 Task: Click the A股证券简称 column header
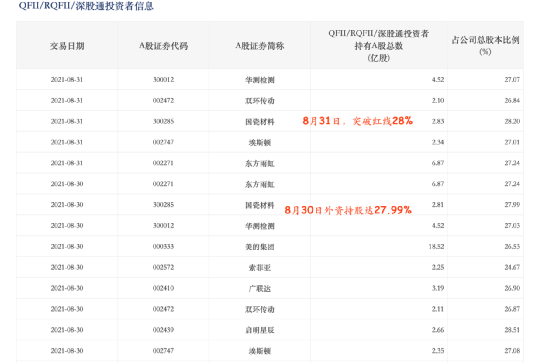click(260, 46)
